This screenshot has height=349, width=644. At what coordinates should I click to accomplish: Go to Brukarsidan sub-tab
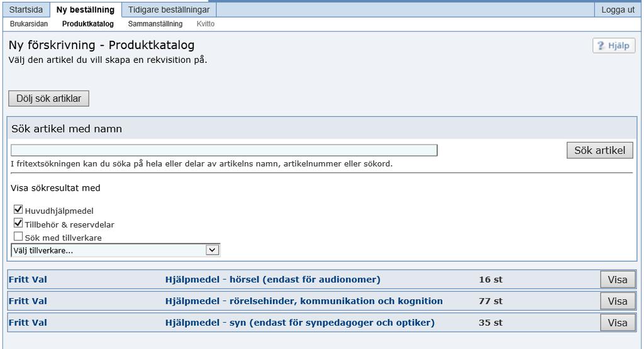tap(29, 24)
